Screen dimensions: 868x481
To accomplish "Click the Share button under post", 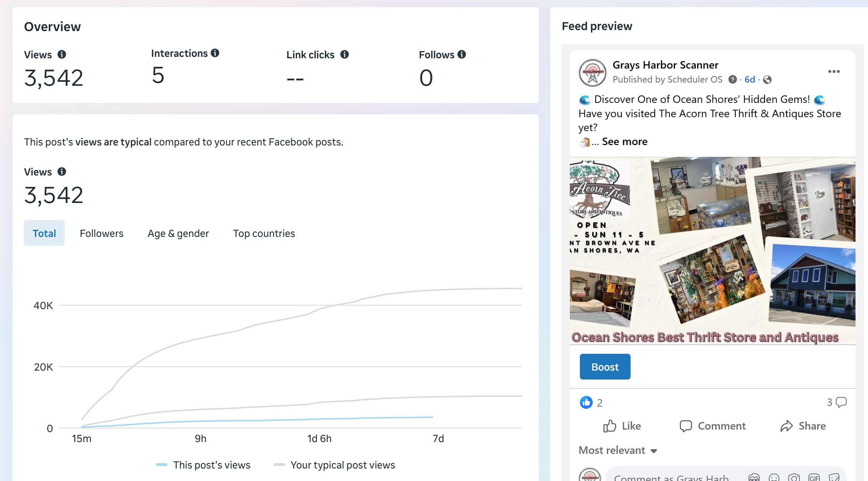I will point(803,426).
